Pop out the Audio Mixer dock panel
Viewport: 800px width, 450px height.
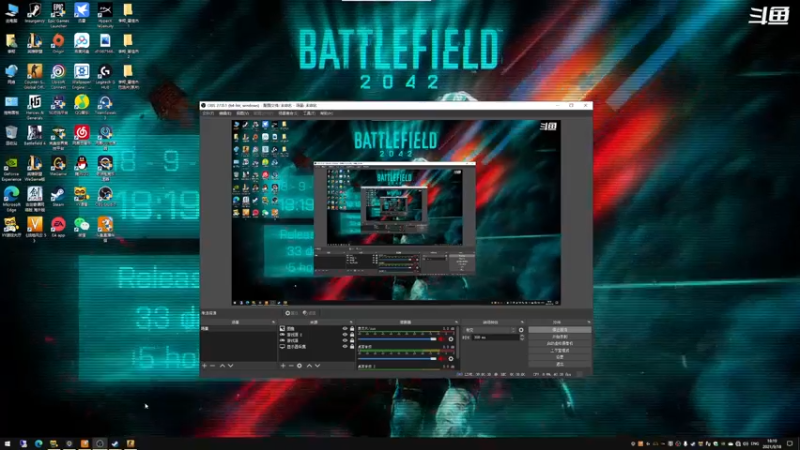[456, 322]
